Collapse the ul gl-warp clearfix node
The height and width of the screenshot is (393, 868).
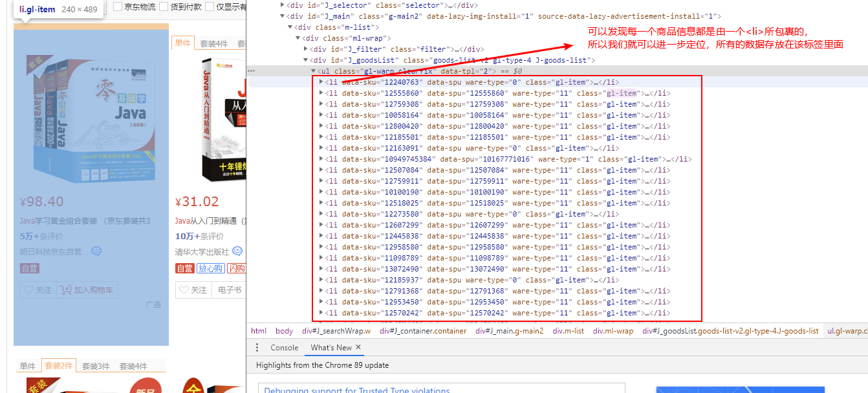click(313, 71)
